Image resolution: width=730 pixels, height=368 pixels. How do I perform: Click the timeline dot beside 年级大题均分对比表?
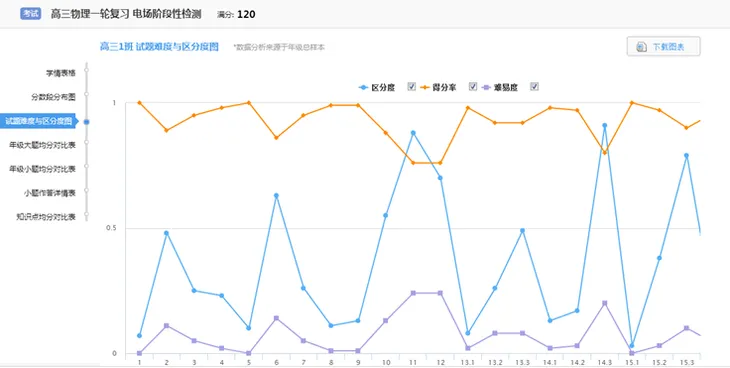click(x=87, y=142)
